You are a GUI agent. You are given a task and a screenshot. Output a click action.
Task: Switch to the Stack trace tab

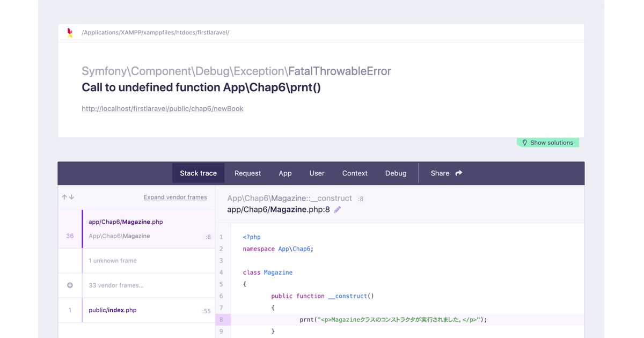(x=198, y=173)
